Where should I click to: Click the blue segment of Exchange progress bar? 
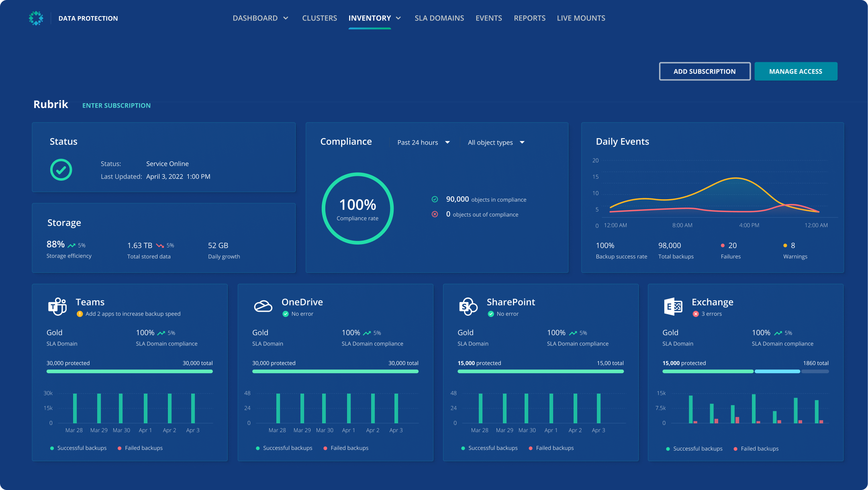(x=777, y=372)
